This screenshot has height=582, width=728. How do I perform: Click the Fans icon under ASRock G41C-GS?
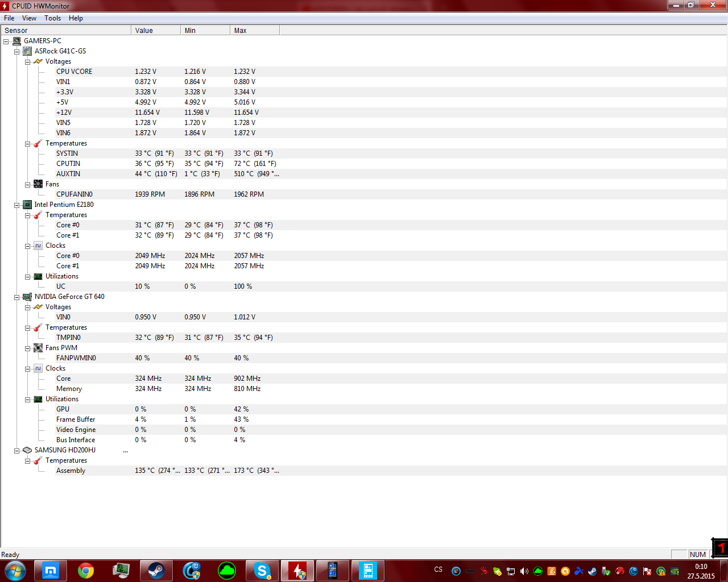point(38,184)
